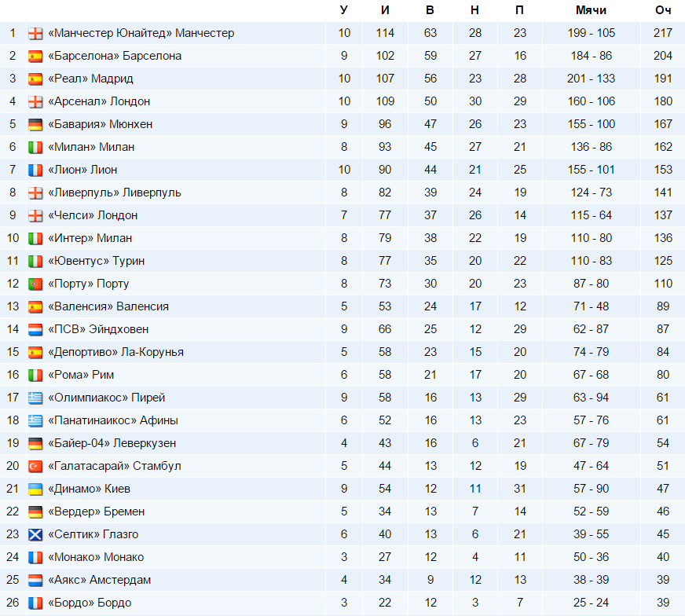This screenshot has height=616, width=685.
Task: Click the Turkey flag next to Галатасарай
Action: tap(35, 467)
